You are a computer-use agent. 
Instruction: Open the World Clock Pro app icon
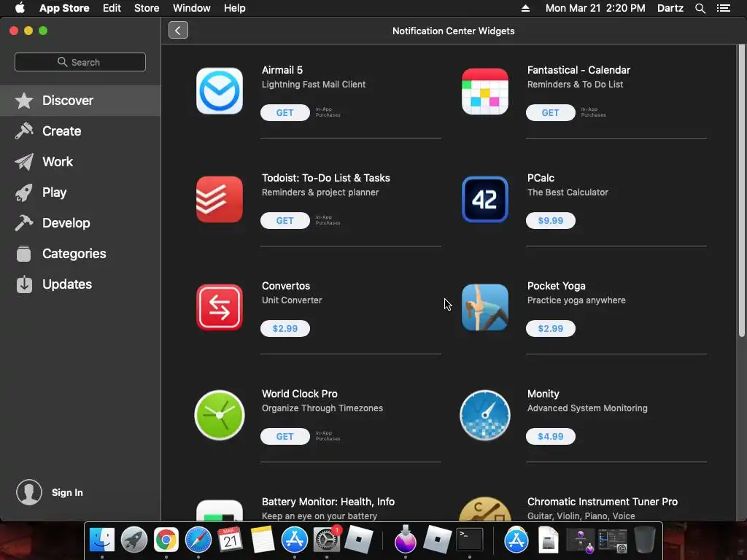coord(219,415)
